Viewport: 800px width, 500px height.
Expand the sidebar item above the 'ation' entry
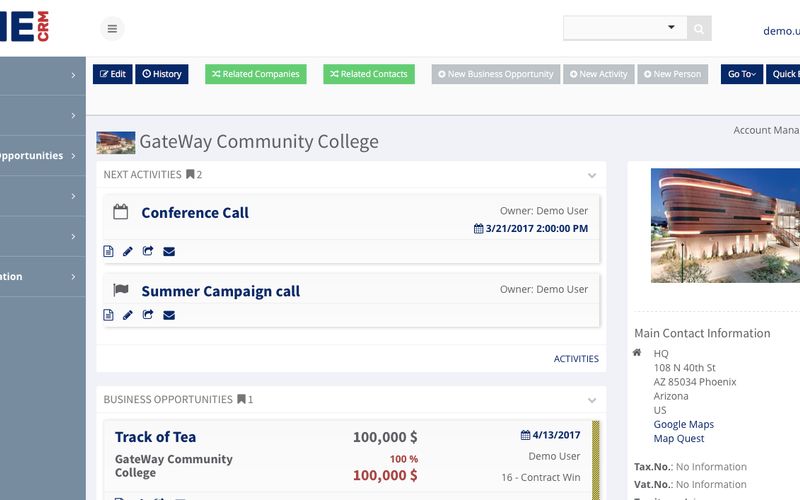(x=73, y=236)
